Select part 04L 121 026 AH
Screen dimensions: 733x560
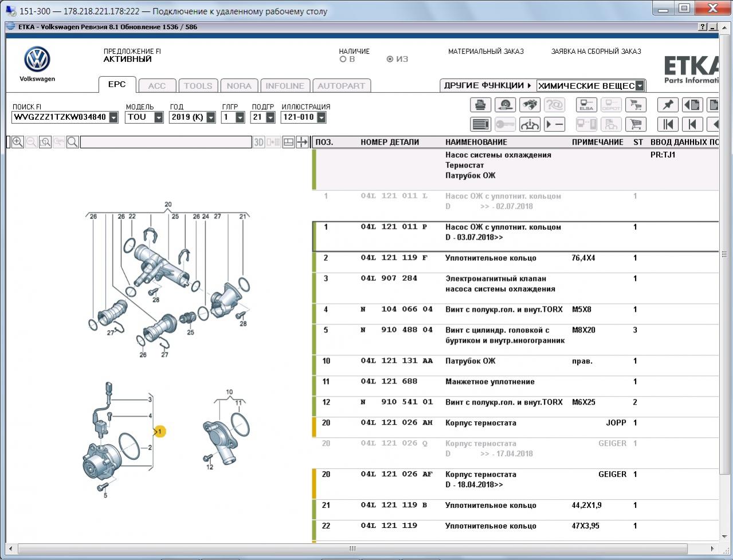click(397, 423)
